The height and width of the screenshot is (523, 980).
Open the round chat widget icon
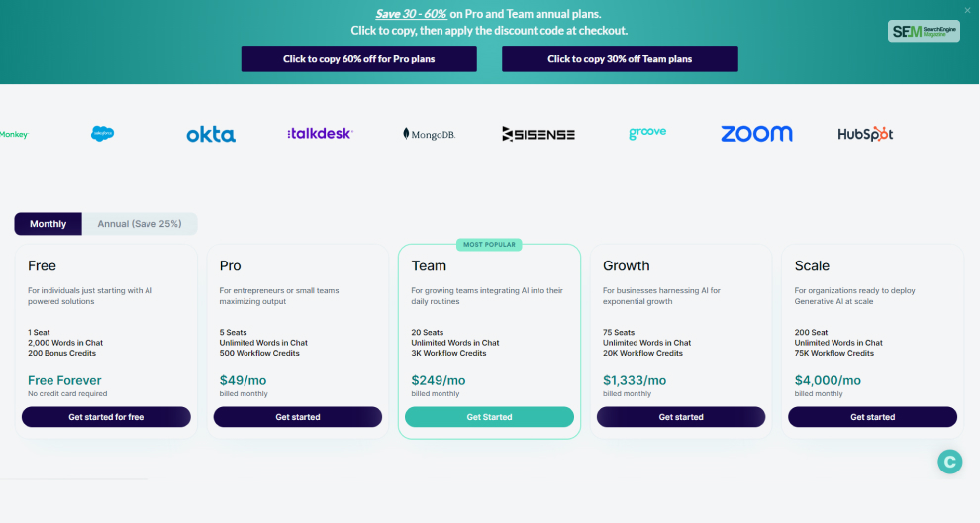pyautogui.click(x=950, y=462)
